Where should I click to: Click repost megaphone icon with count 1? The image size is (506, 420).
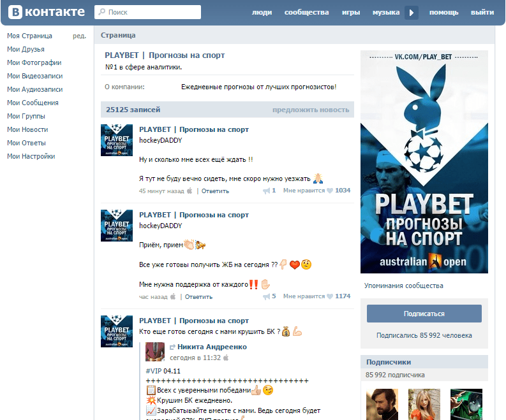tap(266, 191)
